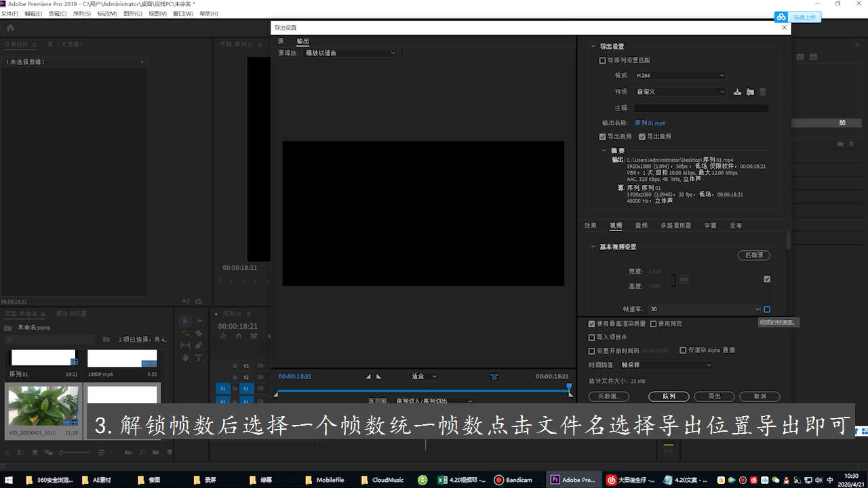Click the aspect ratio correction icon
Image resolution: width=868 pixels, height=488 pixels.
click(494, 376)
